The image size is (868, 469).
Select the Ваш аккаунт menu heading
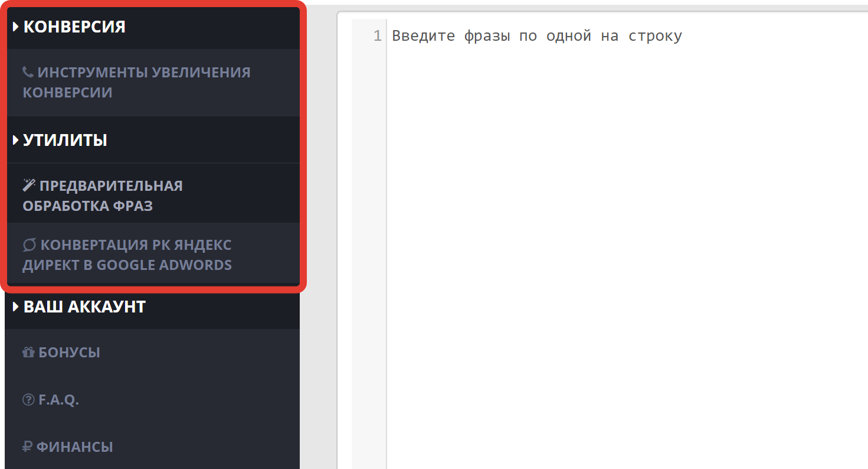point(84,307)
